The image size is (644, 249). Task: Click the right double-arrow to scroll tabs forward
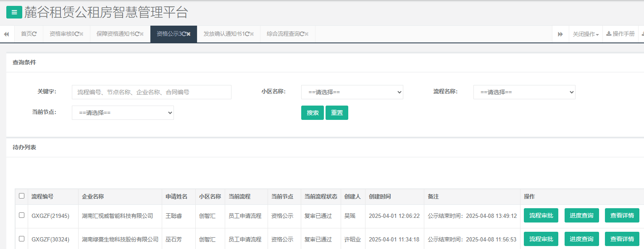coord(560,34)
